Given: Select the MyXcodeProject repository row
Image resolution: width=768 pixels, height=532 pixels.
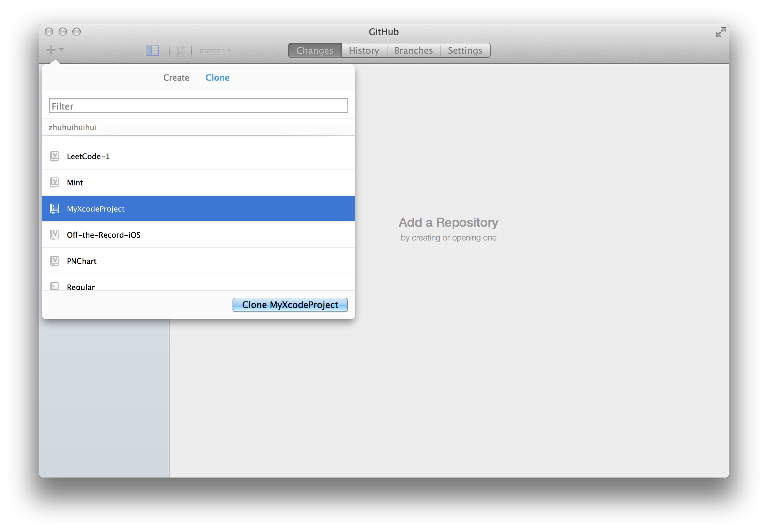Looking at the screenshot, I should pos(199,208).
